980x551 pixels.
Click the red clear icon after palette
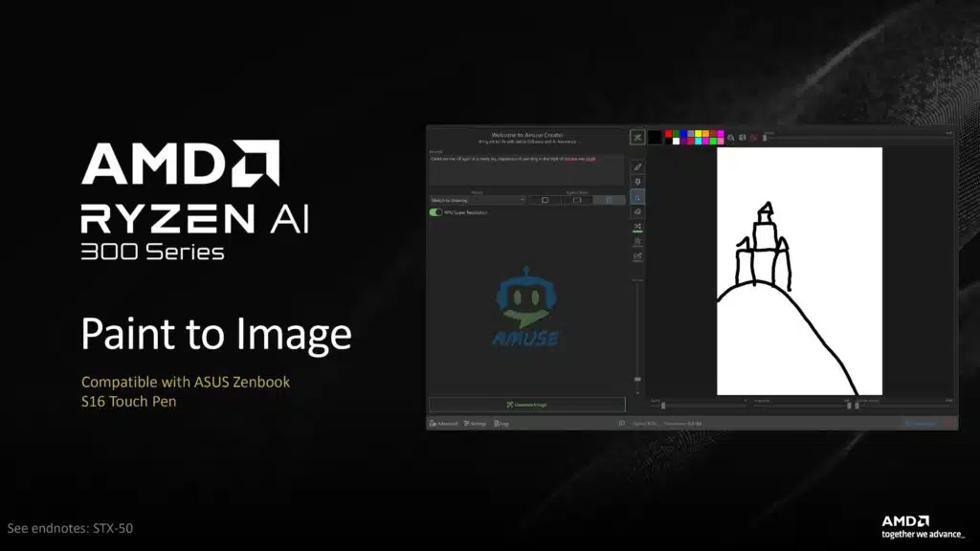754,138
